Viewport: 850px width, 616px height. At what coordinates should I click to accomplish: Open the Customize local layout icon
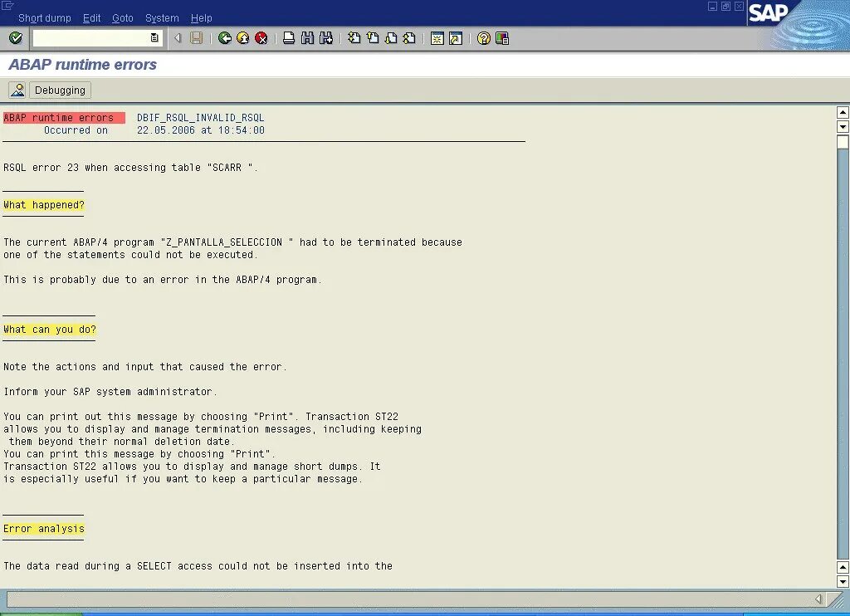click(502, 38)
